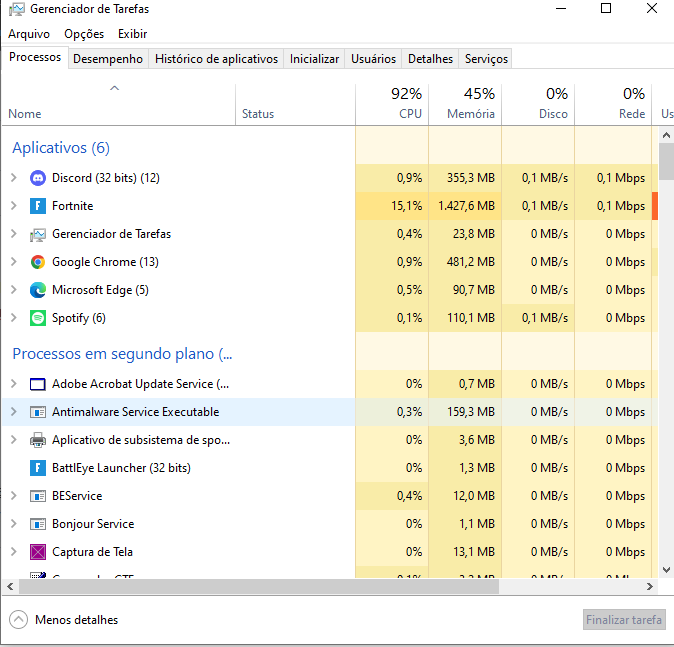Sort by the Rede column header
Screen dimensions: 674x647
[613, 104]
